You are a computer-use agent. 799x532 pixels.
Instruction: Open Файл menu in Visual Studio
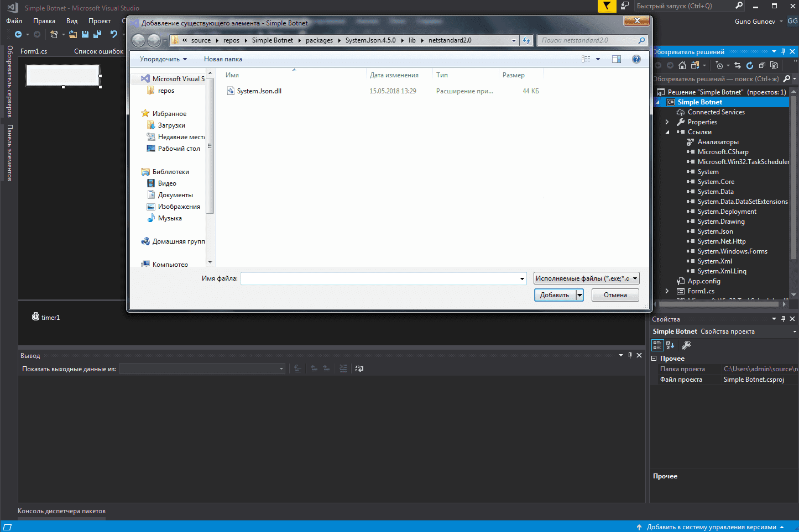point(14,21)
